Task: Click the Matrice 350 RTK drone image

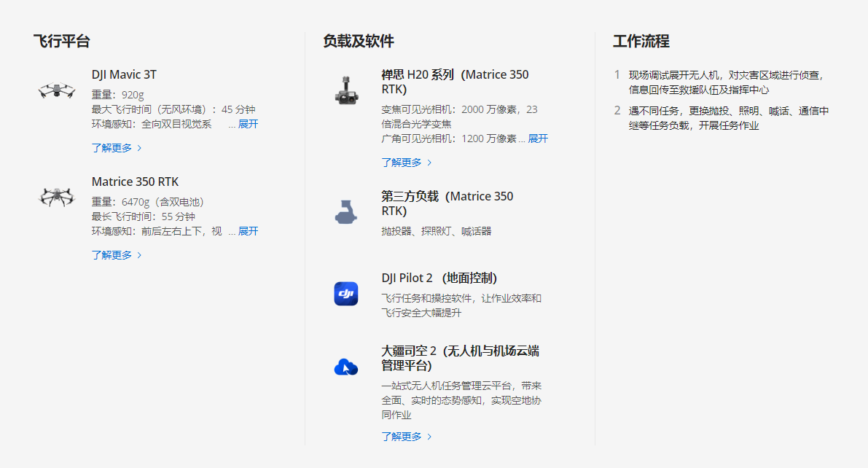Action: click(x=56, y=197)
